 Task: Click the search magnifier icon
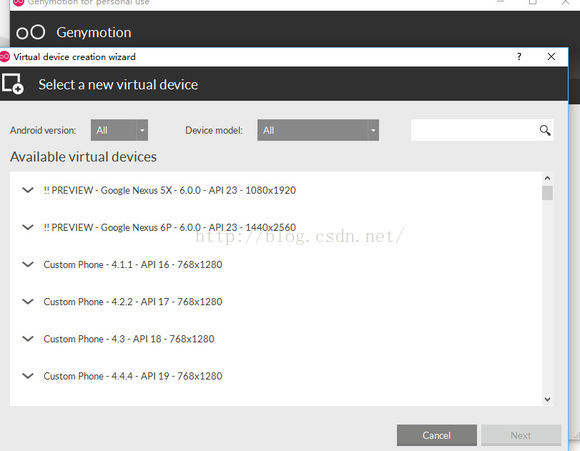pyautogui.click(x=544, y=130)
